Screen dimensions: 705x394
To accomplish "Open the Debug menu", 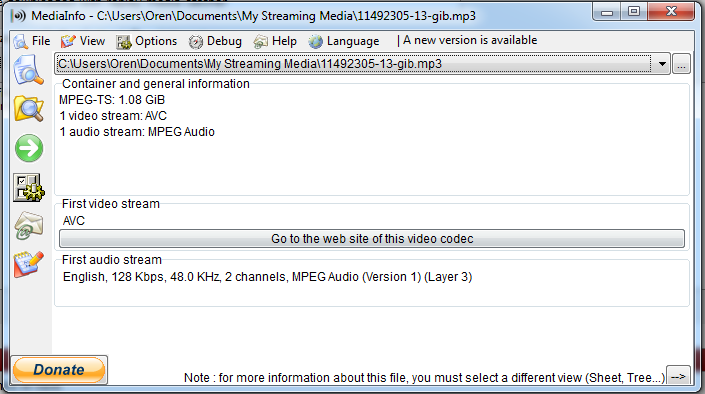I will click(215, 41).
